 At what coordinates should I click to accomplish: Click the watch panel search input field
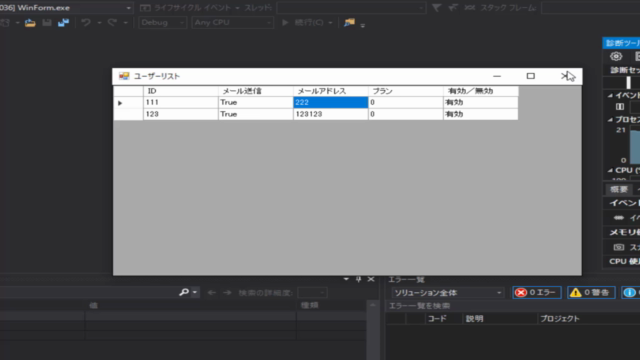[88, 293]
